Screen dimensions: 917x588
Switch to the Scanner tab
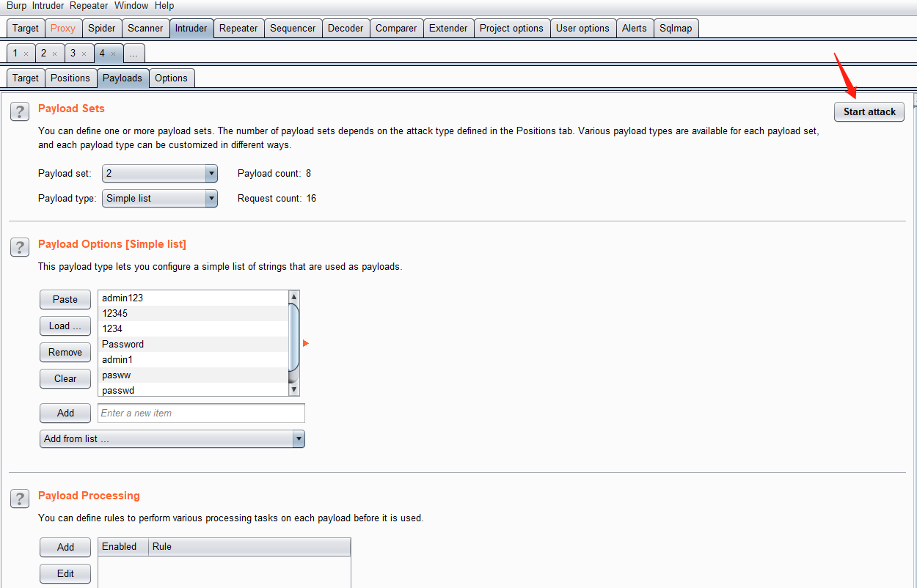[x=145, y=28]
